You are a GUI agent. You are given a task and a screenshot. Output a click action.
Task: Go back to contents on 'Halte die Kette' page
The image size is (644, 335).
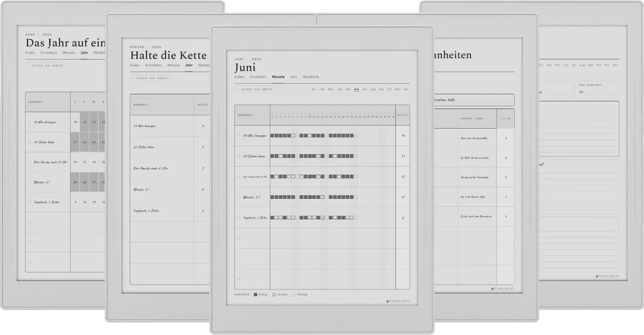coord(150,78)
